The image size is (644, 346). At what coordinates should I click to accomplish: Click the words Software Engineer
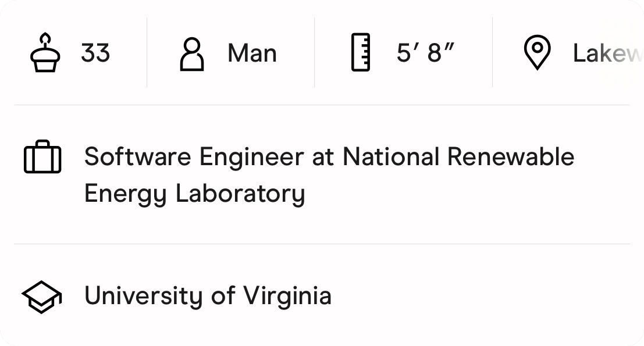[x=194, y=157]
